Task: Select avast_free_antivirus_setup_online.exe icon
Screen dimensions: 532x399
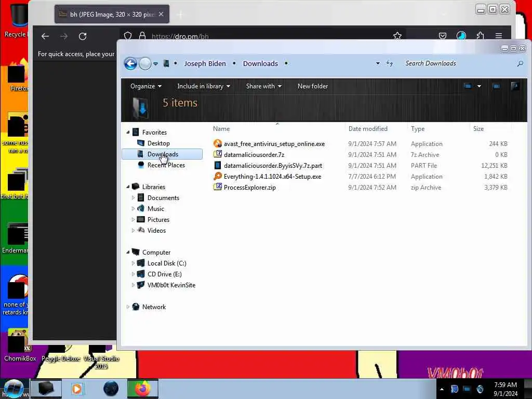Action: click(218, 143)
